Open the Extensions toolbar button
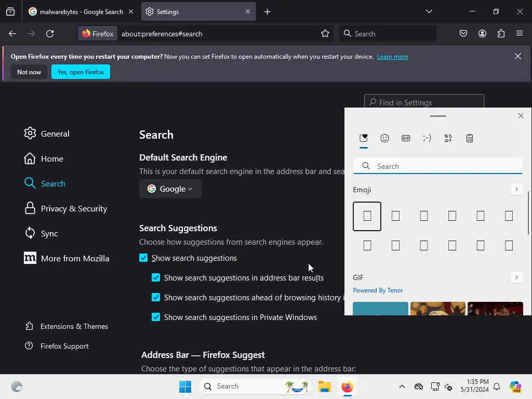The image size is (532, 399). 501,34
